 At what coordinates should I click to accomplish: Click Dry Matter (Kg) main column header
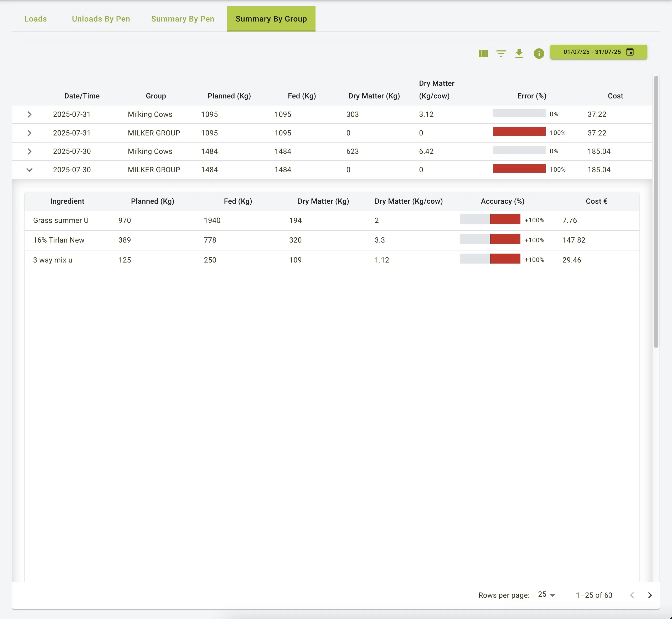pyautogui.click(x=374, y=96)
